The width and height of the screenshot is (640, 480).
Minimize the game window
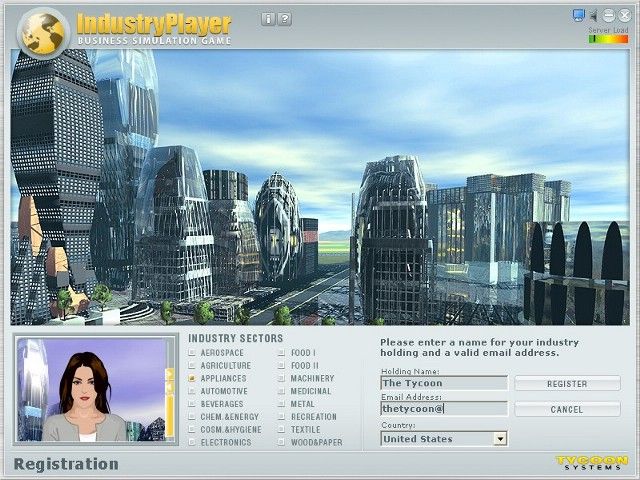click(x=607, y=15)
